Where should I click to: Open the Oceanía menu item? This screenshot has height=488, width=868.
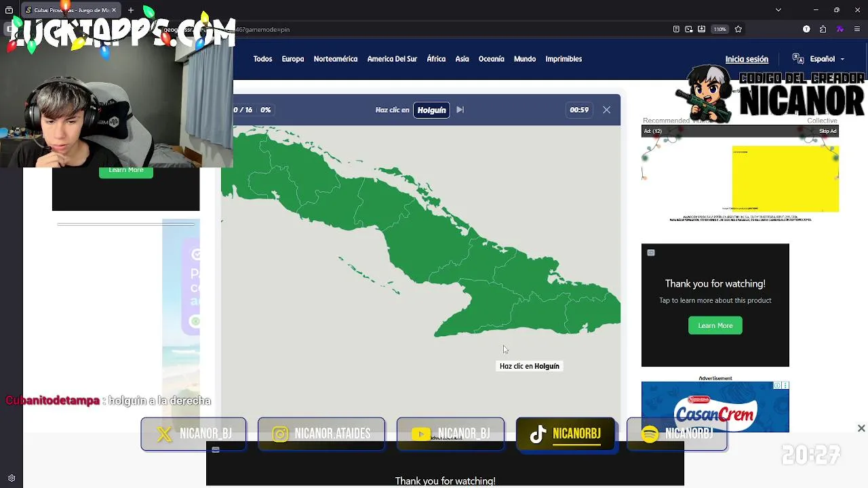(492, 59)
